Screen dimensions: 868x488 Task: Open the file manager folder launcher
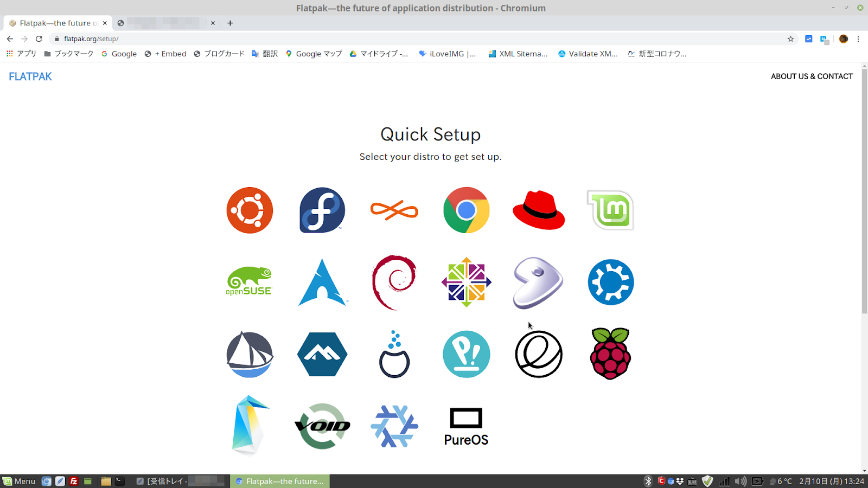(106, 481)
